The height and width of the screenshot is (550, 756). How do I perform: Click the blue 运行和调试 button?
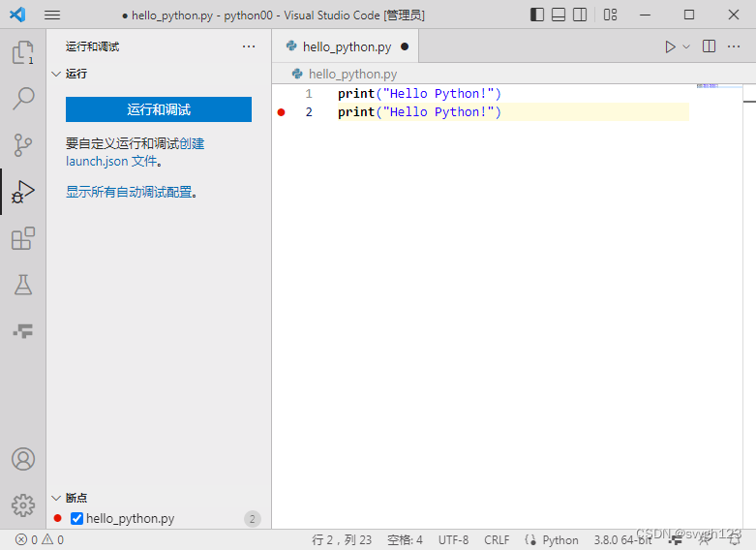(x=159, y=109)
